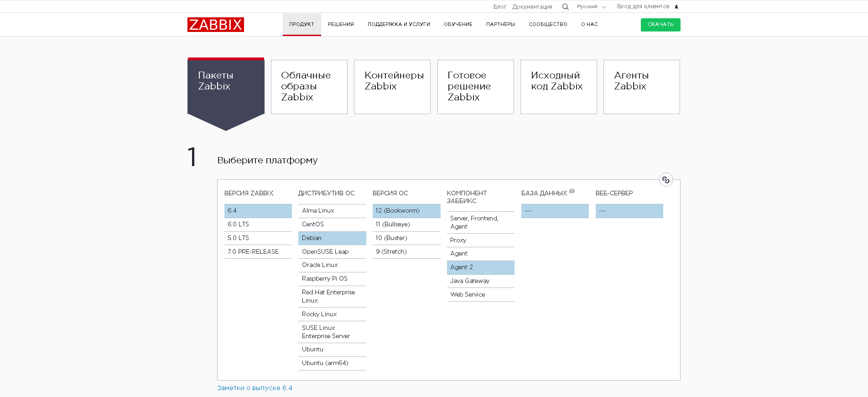Image resolution: width=868 pixels, height=397 pixels.
Task: Expand the Русский language dropdown
Action: [x=591, y=7]
